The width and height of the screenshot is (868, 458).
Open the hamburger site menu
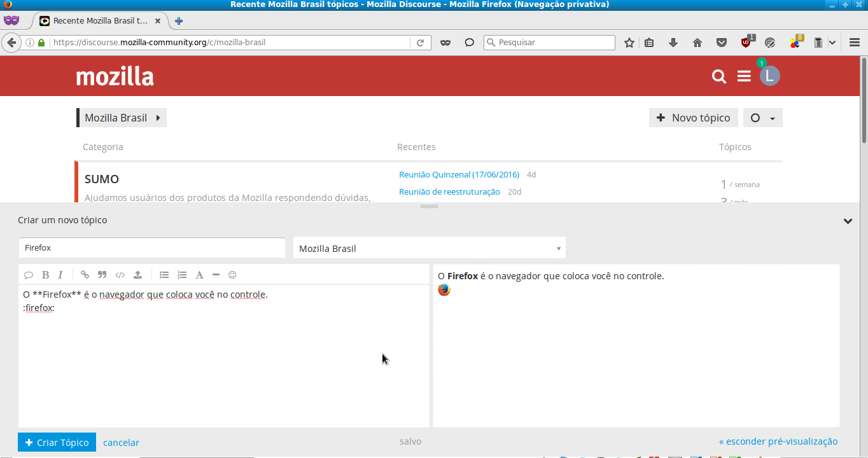click(x=744, y=76)
